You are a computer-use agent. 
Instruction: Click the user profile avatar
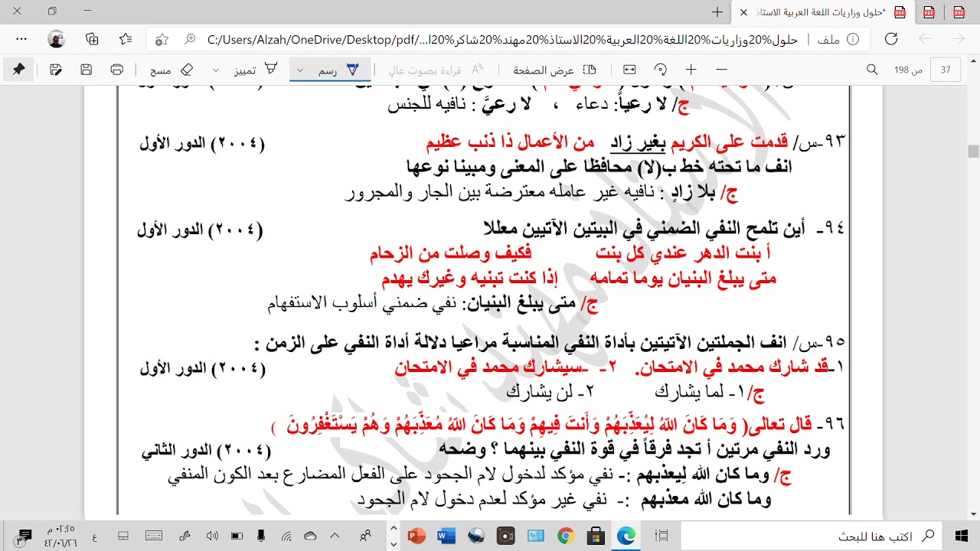(56, 39)
